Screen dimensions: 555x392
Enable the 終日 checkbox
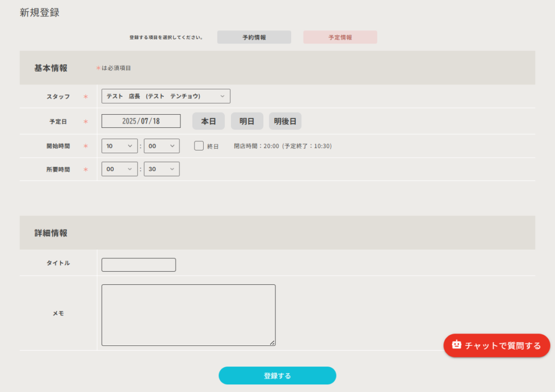pyautogui.click(x=199, y=146)
